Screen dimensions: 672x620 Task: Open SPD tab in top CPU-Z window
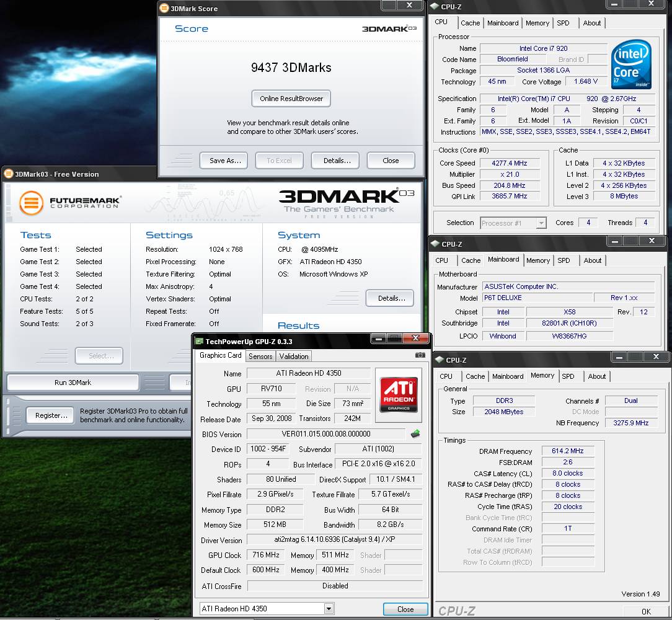[563, 23]
